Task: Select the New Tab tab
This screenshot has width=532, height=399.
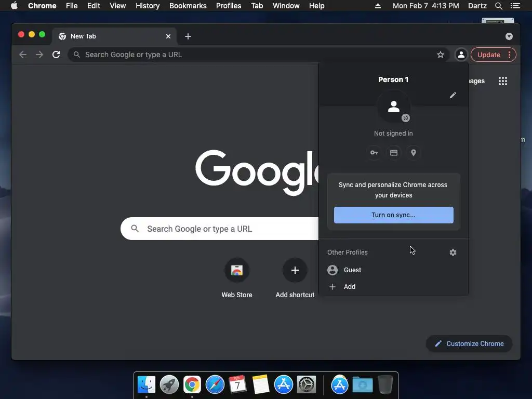Action: tap(114, 36)
